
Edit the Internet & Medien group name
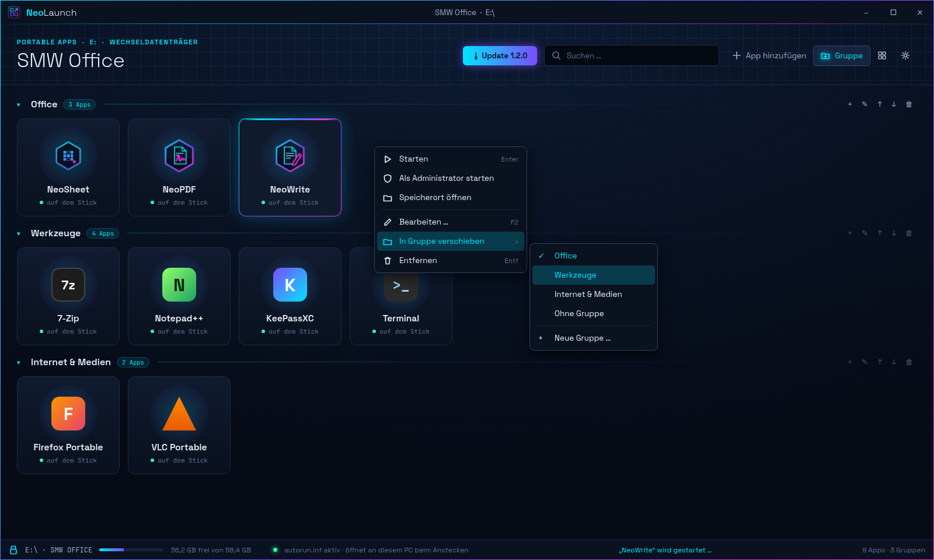pyautogui.click(x=865, y=362)
